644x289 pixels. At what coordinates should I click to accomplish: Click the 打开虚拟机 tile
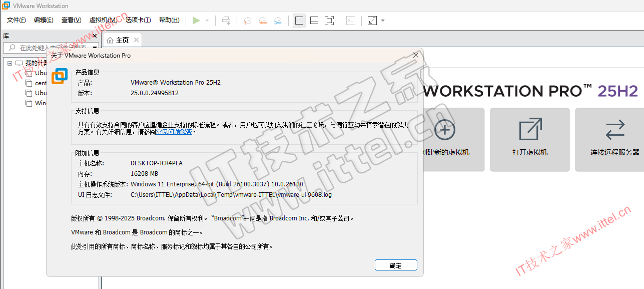pos(529,139)
